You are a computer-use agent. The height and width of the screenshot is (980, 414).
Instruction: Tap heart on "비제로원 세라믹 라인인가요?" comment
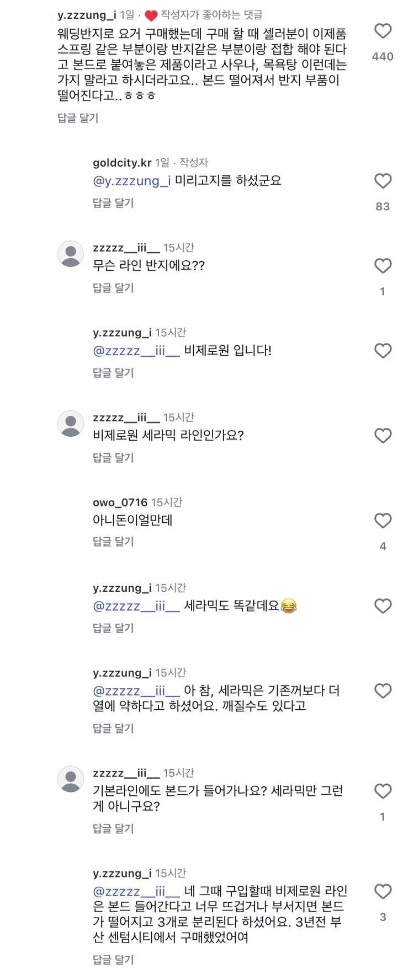coord(383,436)
